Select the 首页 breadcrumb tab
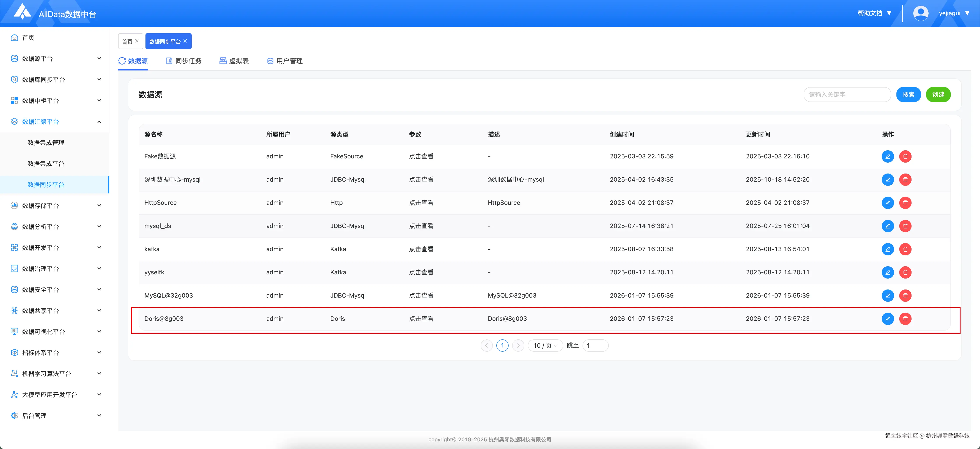The width and height of the screenshot is (980, 449). click(128, 41)
